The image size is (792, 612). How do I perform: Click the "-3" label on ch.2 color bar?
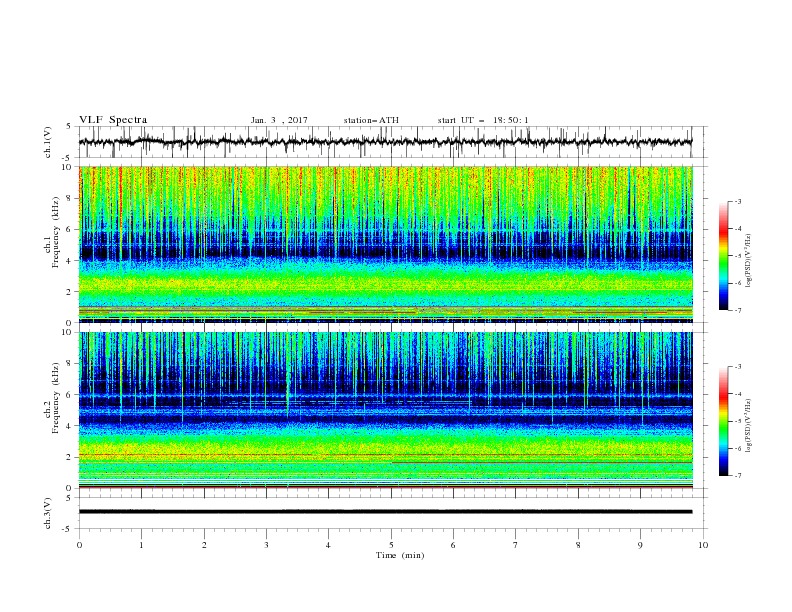click(737, 367)
